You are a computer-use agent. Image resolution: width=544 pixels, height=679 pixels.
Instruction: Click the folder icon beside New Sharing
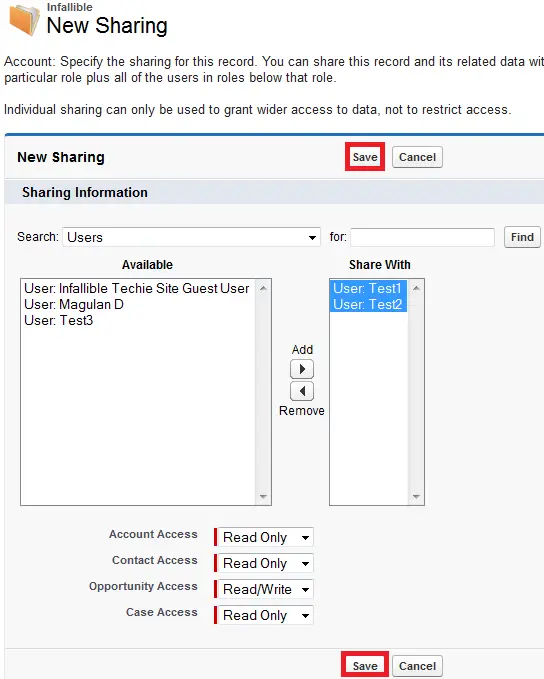(24, 19)
